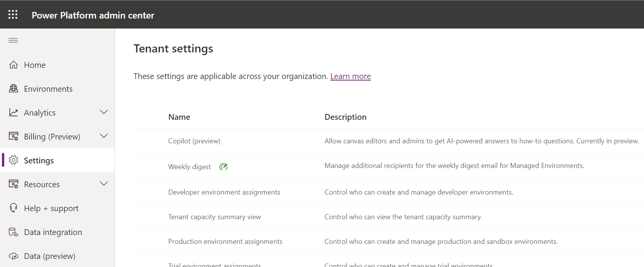Image resolution: width=644 pixels, height=267 pixels.
Task: Click the Copilot AI-powered answers description
Action: 482,141
